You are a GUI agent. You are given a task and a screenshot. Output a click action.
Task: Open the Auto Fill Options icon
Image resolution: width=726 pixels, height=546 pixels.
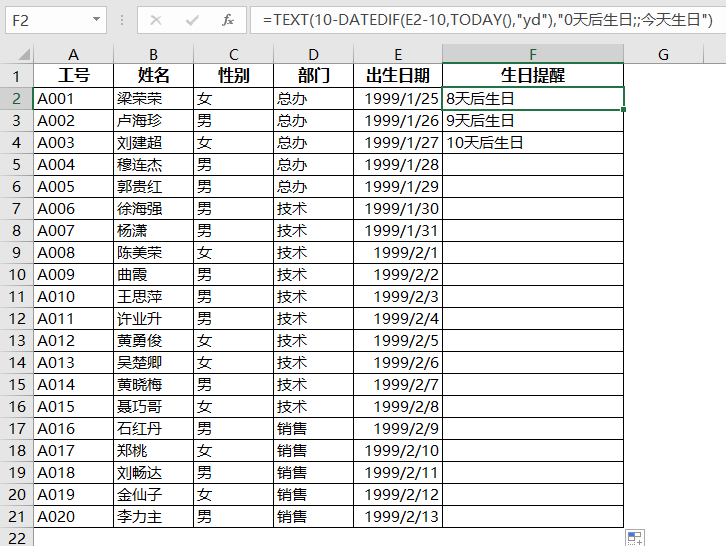click(634, 538)
